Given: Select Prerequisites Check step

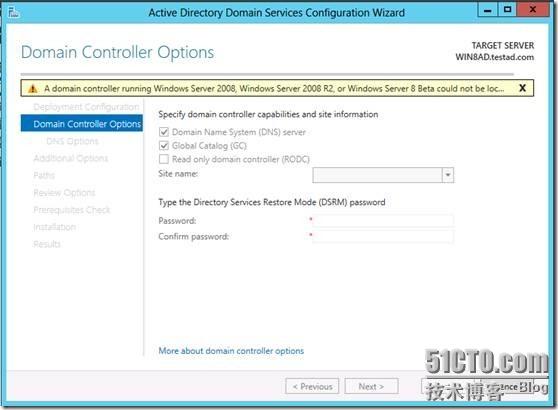Looking at the screenshot, I should coord(72,210).
